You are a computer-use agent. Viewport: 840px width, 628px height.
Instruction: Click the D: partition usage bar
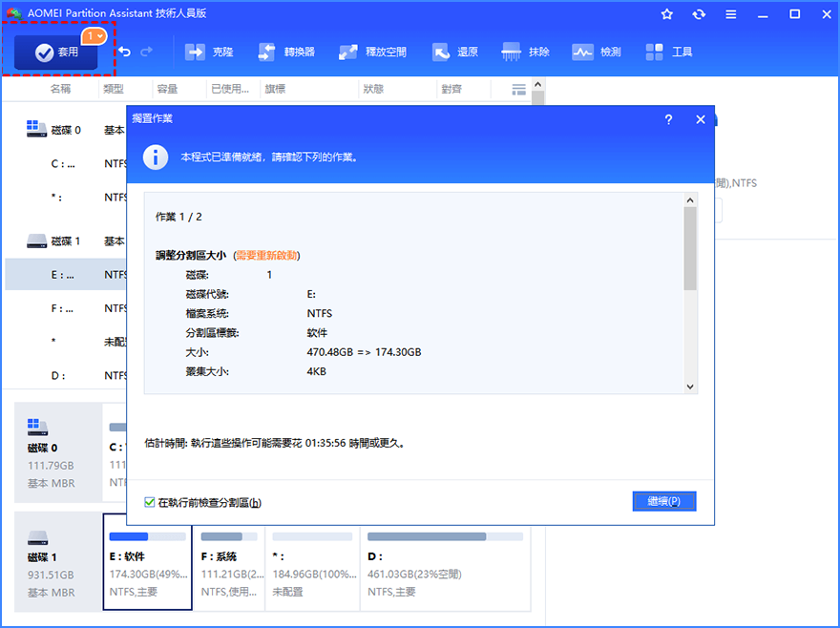[445, 536]
